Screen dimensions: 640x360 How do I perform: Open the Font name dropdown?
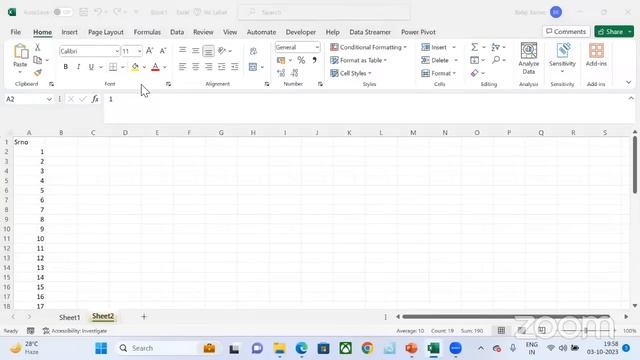click(117, 51)
